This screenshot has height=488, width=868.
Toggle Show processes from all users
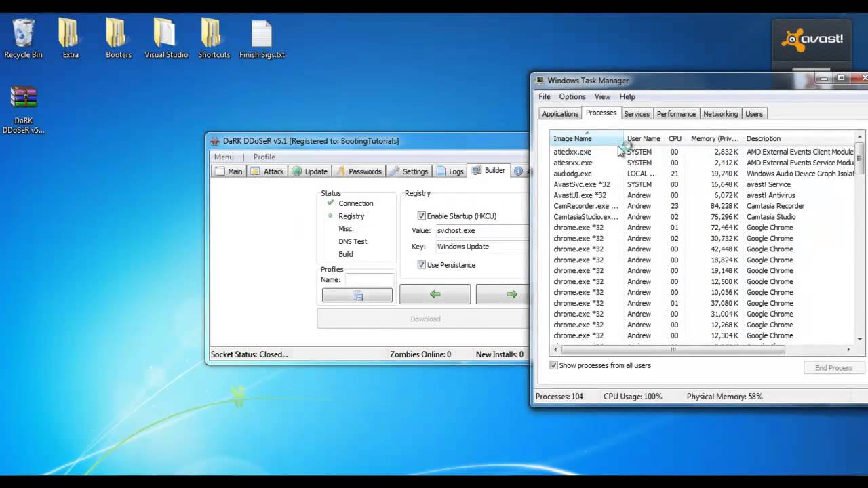[554, 365]
